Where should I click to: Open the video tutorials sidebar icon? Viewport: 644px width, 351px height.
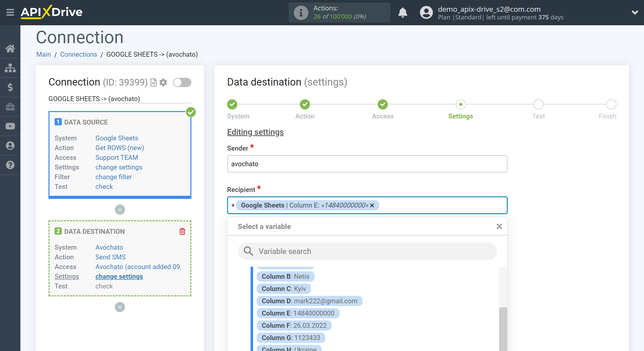[x=10, y=126]
